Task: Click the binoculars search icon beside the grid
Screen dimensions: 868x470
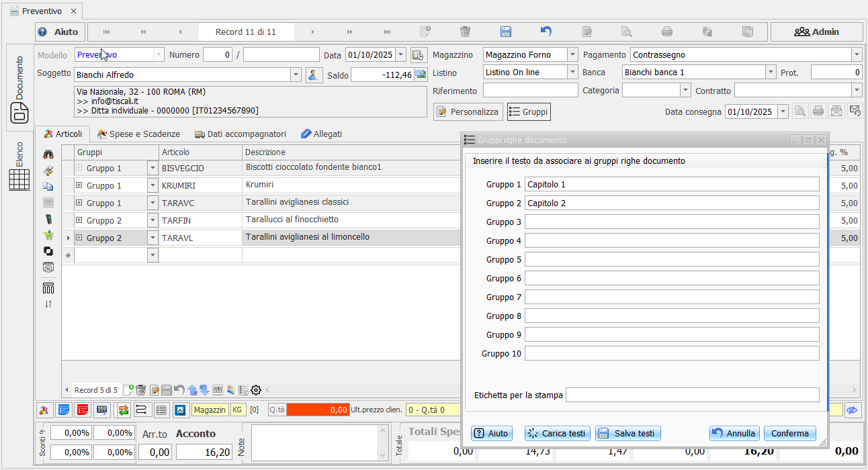Action: tap(48, 155)
